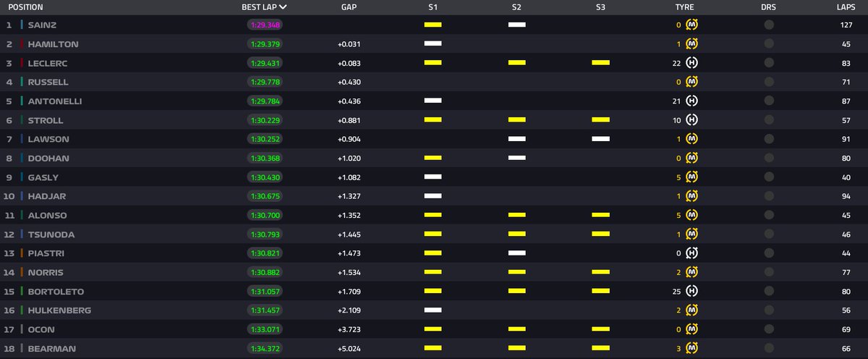Click the DRS column header
Image resolution: width=868 pixels, height=359 pixels.
[768, 7]
